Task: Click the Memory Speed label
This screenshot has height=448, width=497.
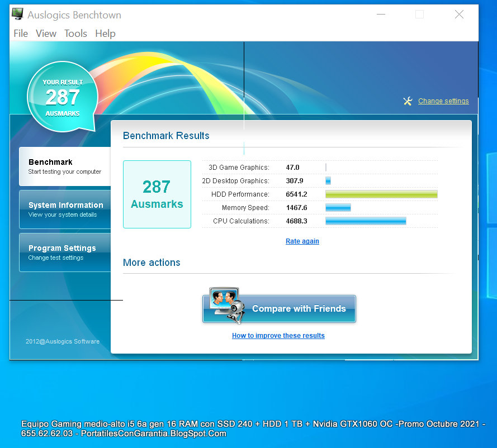Action: 245,208
